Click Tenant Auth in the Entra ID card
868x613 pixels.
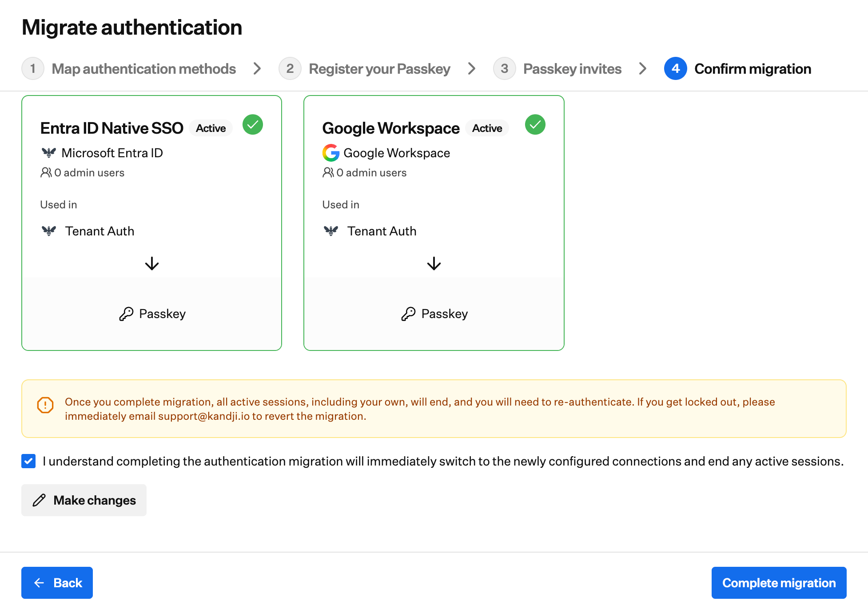pos(100,231)
